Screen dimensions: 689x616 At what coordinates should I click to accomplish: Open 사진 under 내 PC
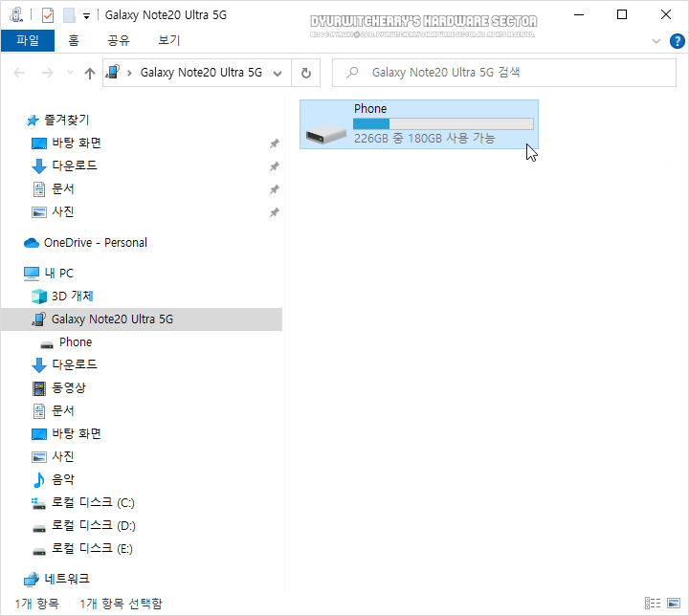click(x=63, y=456)
